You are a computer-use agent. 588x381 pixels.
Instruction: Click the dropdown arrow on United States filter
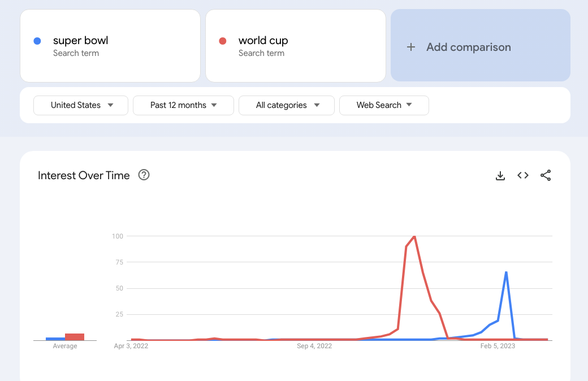pos(111,105)
